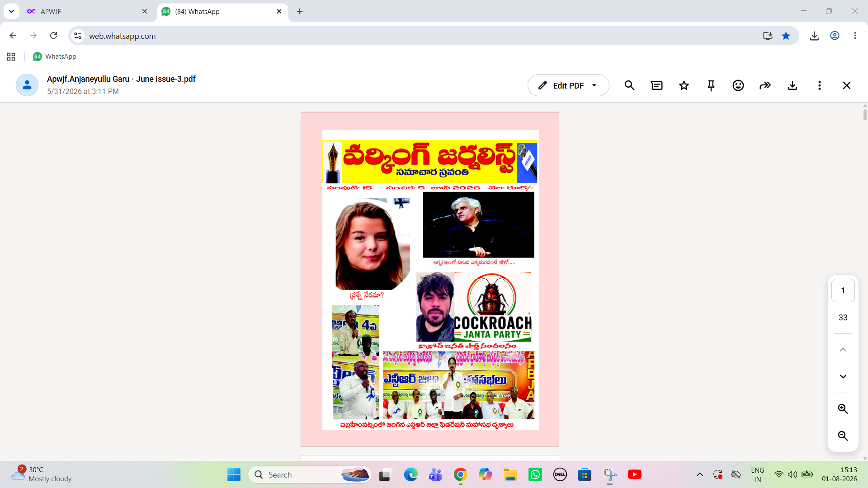Open the Chrome profile icon
Screen dimensions: 868x488
point(835,36)
